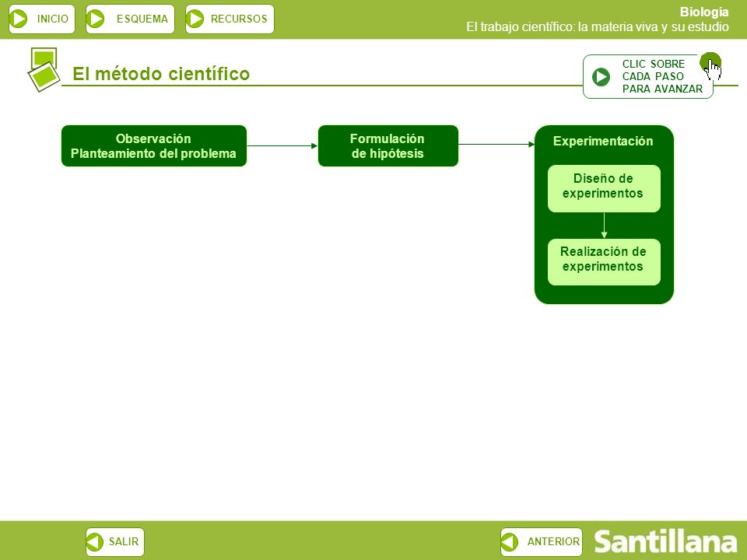Click the play arrow icon on INICIO
Image resolution: width=747 pixels, height=560 pixels.
tap(19, 19)
